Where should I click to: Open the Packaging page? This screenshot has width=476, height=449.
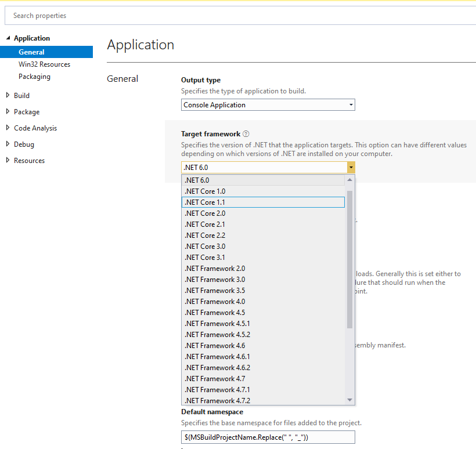pos(34,77)
